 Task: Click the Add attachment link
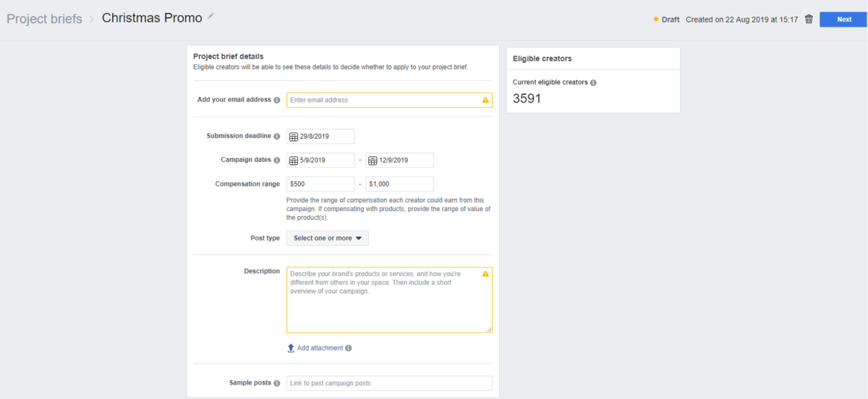[x=320, y=348]
